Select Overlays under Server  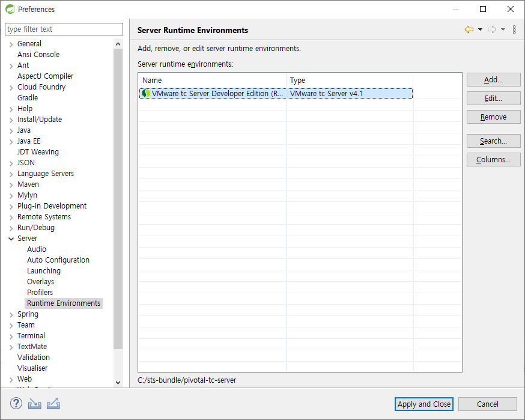point(40,282)
